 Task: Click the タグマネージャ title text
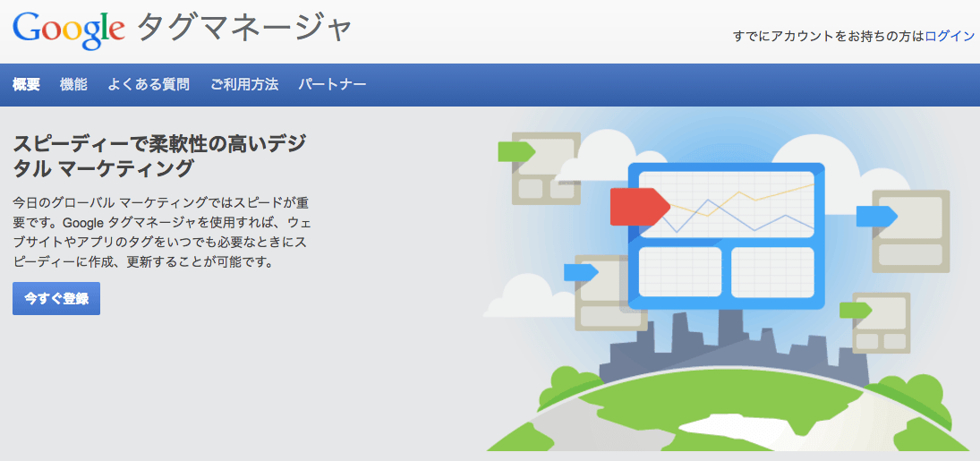(x=244, y=30)
